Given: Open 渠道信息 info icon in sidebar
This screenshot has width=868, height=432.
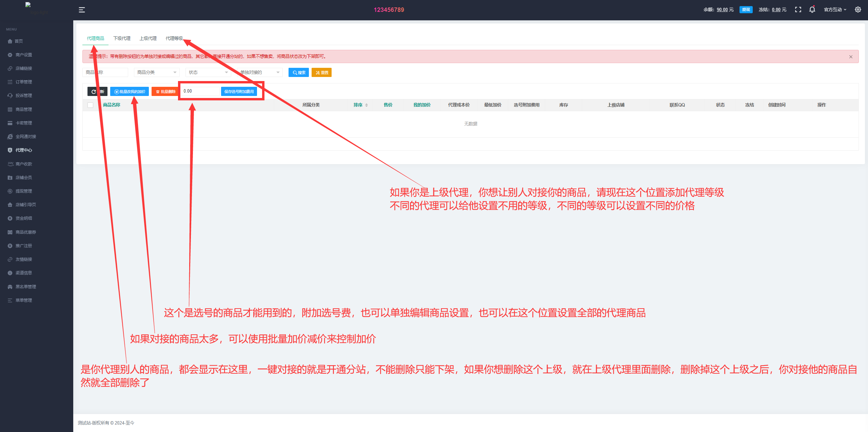Looking at the screenshot, I should click(x=10, y=273).
